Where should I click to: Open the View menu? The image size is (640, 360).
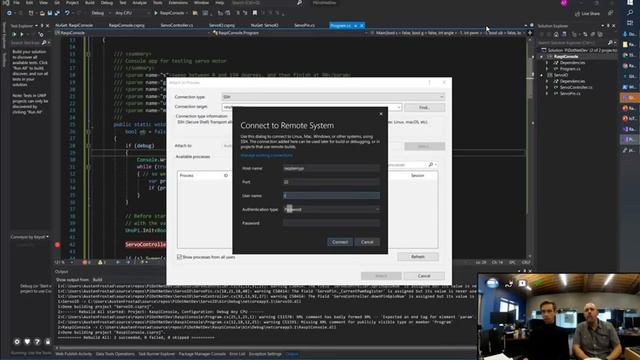tap(43, 2)
